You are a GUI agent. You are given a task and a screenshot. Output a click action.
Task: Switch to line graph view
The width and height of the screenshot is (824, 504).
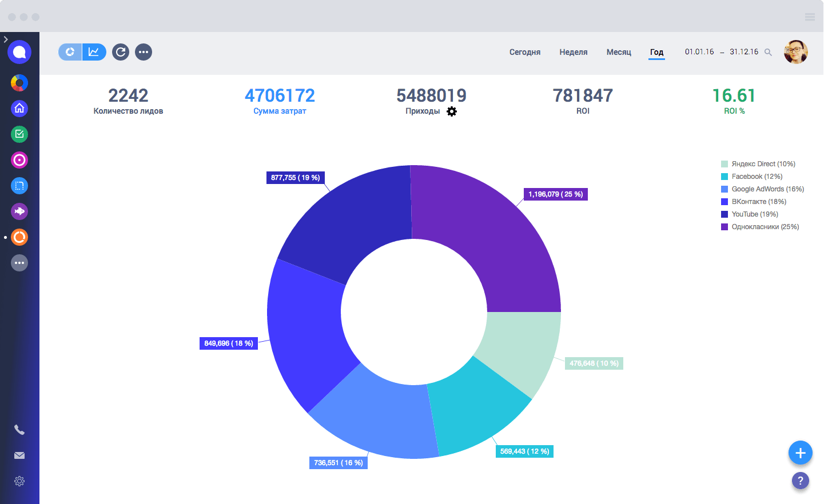tap(94, 52)
